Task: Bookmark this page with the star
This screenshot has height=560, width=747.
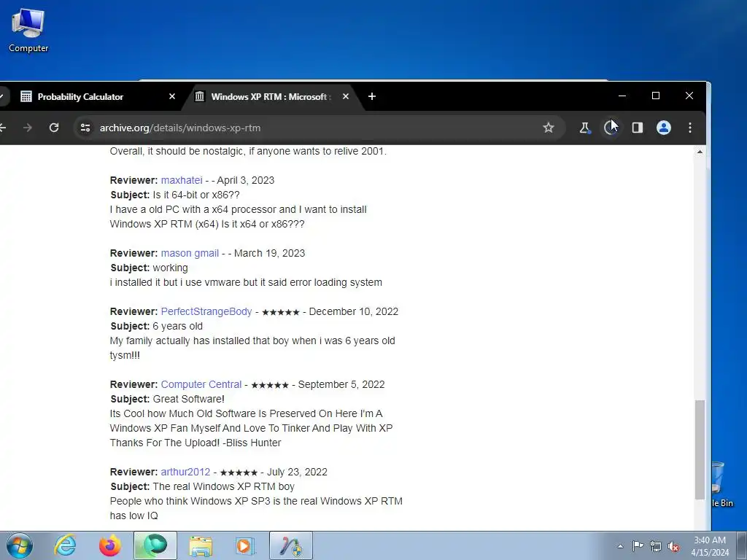Action: click(549, 128)
